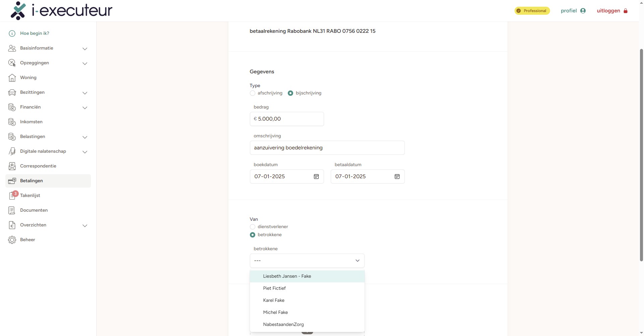Select Piet Fictief from the list
Image resolution: width=644 pixels, height=336 pixels.
(x=274, y=288)
